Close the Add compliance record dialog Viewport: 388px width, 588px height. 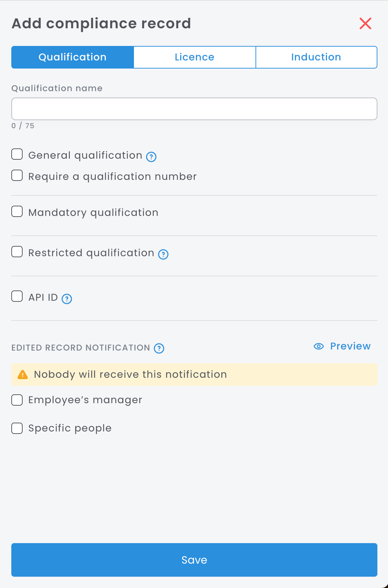point(365,24)
